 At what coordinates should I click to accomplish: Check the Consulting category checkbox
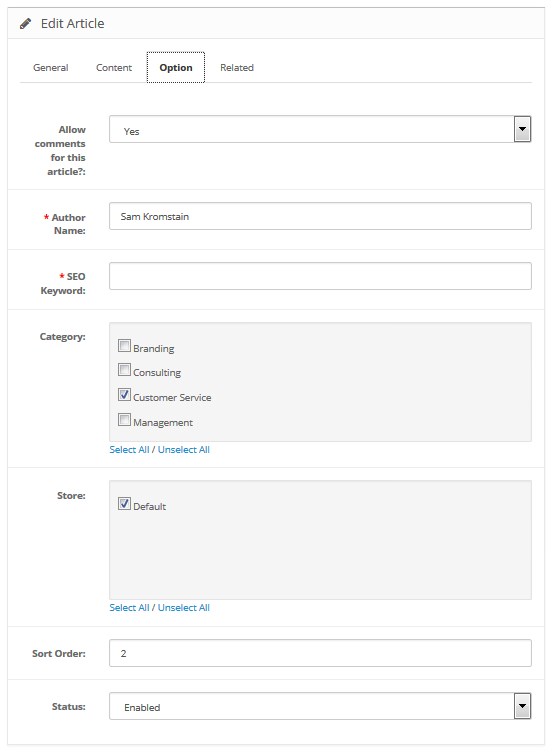124,369
